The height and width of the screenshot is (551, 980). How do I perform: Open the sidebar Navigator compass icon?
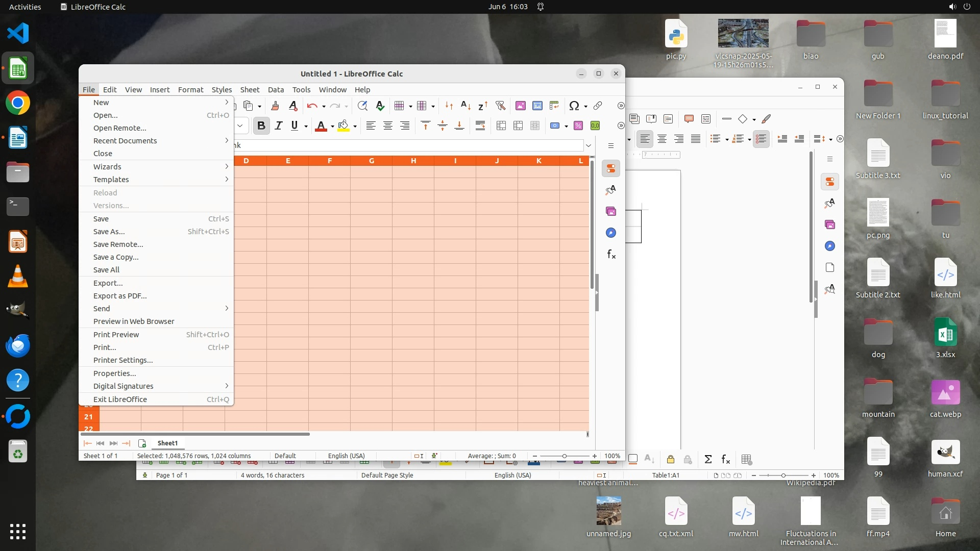coord(611,233)
